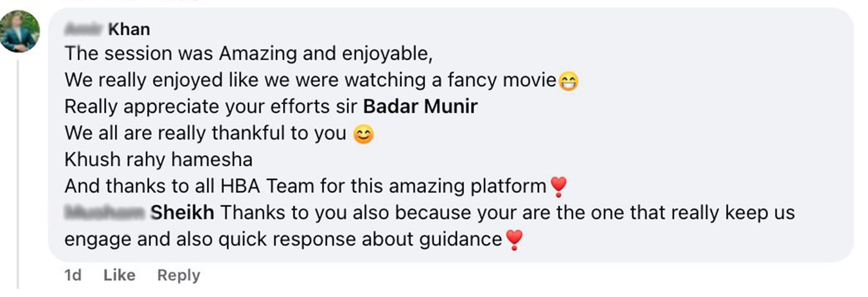Like the comment by Khan
Image resolution: width=868 pixels, height=297 pixels.
point(119,275)
